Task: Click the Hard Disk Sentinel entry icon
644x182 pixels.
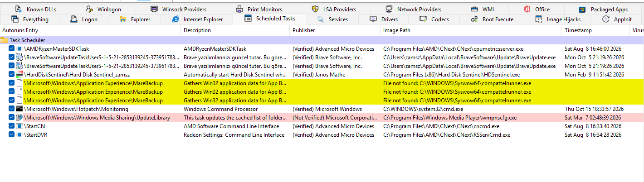Action: [x=20, y=74]
